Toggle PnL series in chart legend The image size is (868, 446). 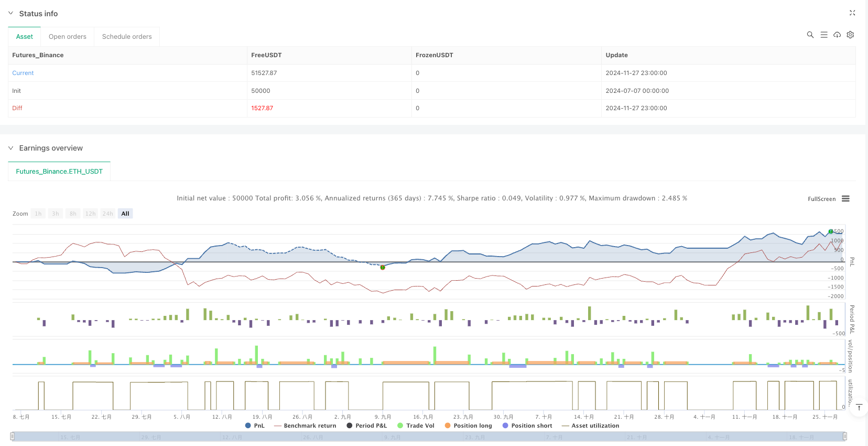[255, 426]
